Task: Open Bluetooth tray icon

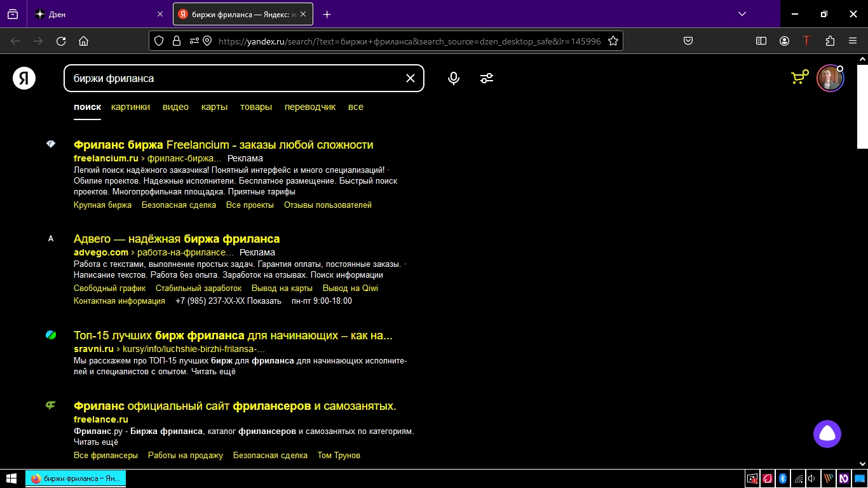Action: click(783, 478)
